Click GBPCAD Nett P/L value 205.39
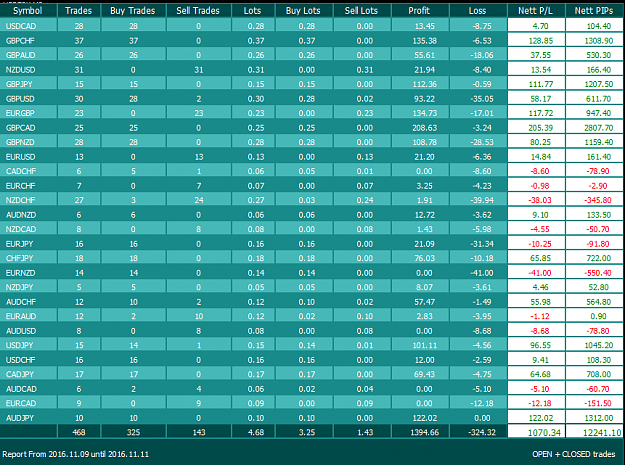The image size is (625, 465). (x=541, y=128)
